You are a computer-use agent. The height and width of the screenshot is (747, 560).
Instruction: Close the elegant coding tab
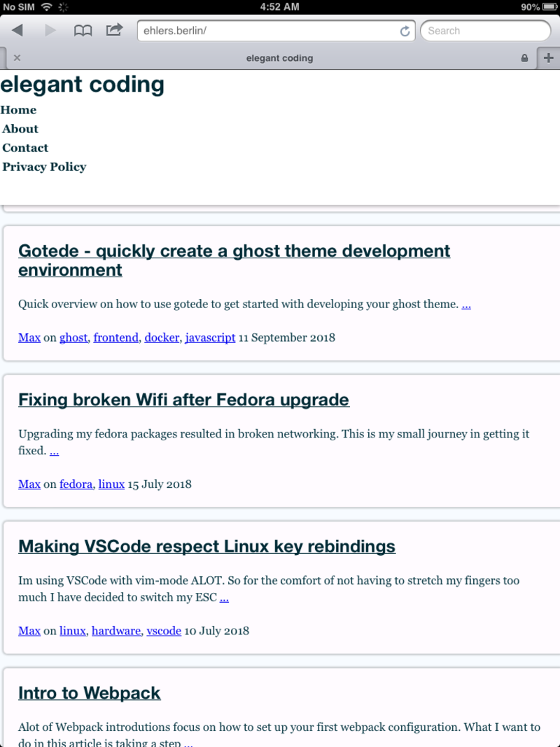click(17, 58)
